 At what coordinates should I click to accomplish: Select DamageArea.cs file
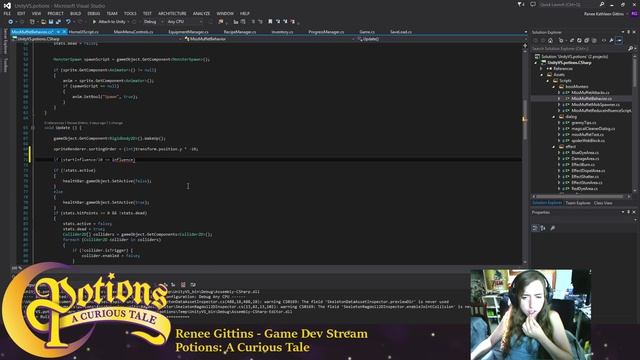point(585,158)
